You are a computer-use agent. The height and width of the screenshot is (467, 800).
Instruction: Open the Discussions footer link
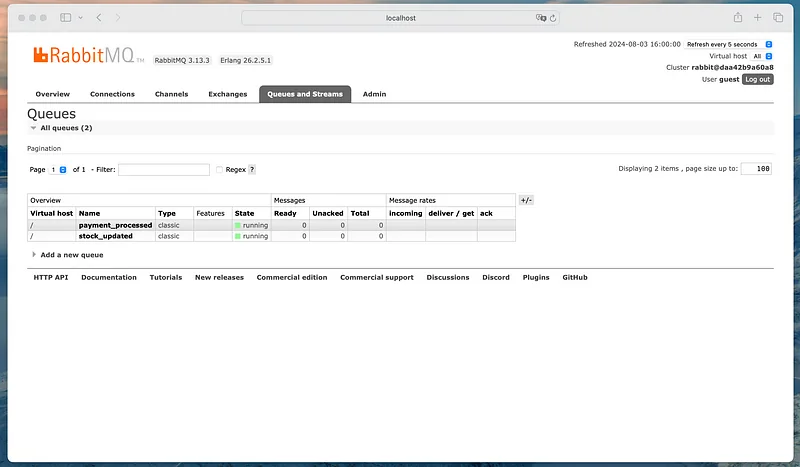[x=448, y=277]
